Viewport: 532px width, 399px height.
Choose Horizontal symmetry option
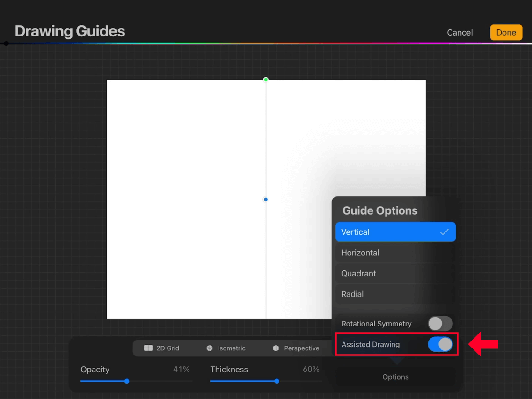[395, 253]
